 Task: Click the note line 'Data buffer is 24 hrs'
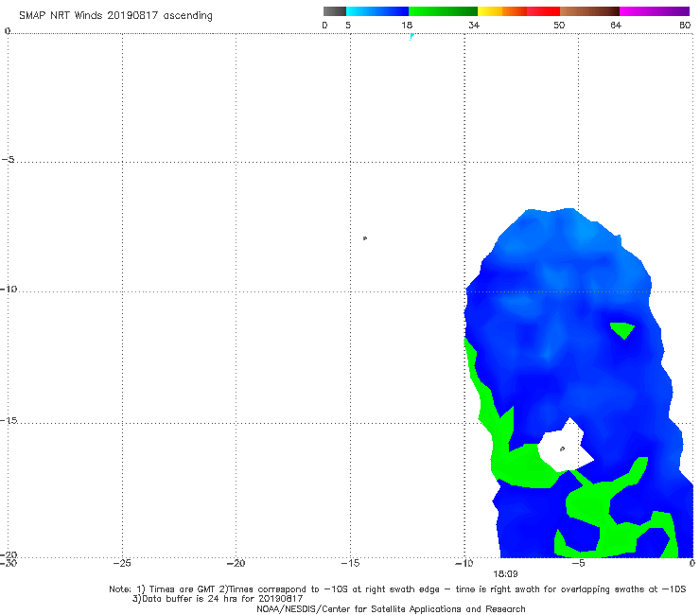point(218,599)
